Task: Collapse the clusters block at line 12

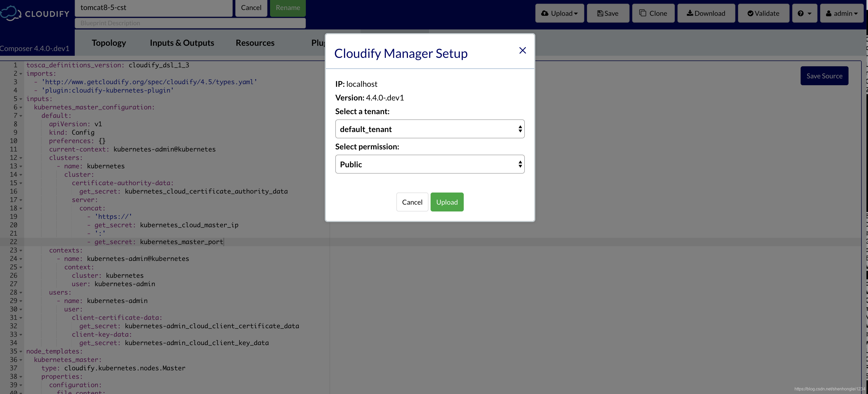Action: pos(21,158)
